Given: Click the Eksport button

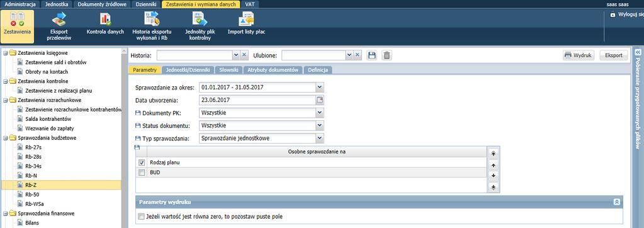Looking at the screenshot, I should [x=614, y=55].
